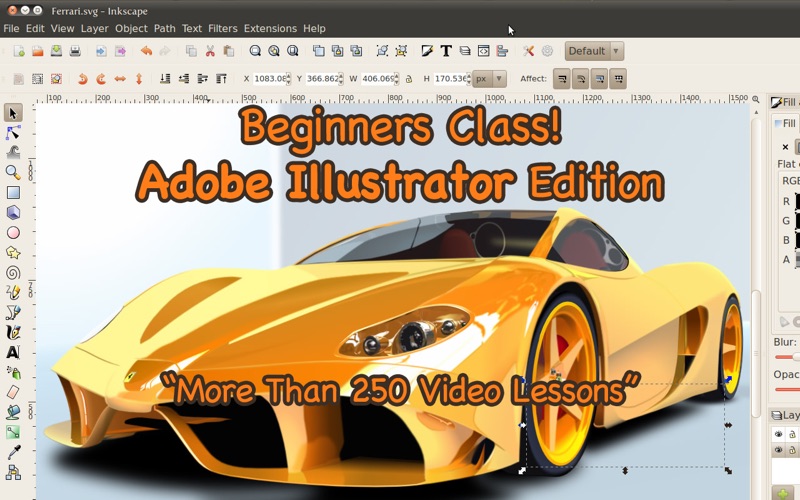Duplicate the selected object

tap(319, 51)
